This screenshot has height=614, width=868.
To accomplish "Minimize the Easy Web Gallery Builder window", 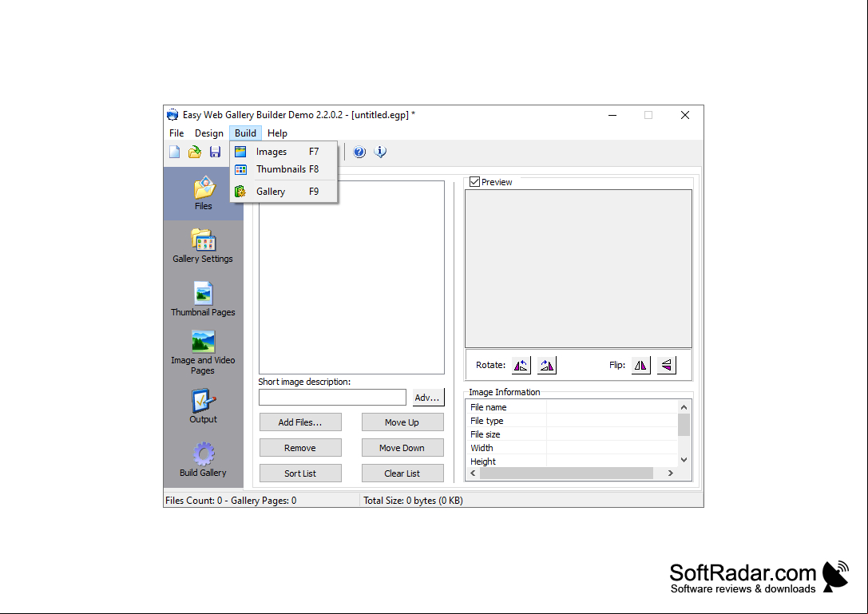I will click(612, 115).
